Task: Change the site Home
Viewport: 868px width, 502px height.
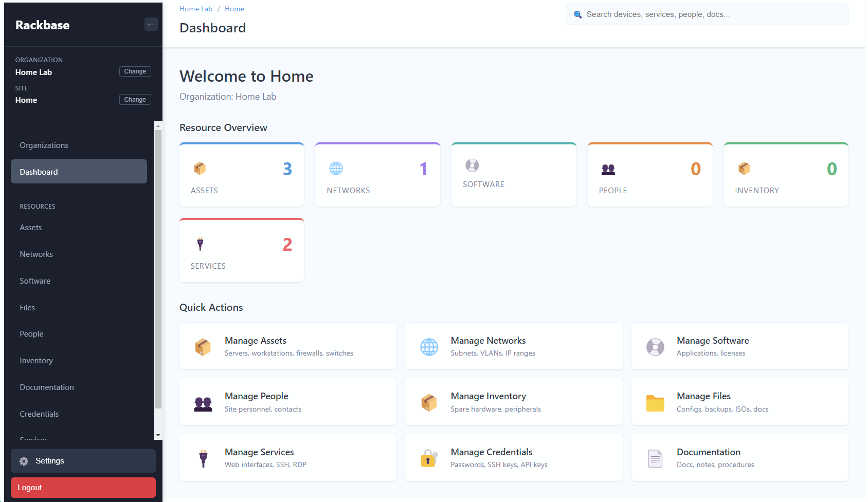Action: tap(135, 100)
